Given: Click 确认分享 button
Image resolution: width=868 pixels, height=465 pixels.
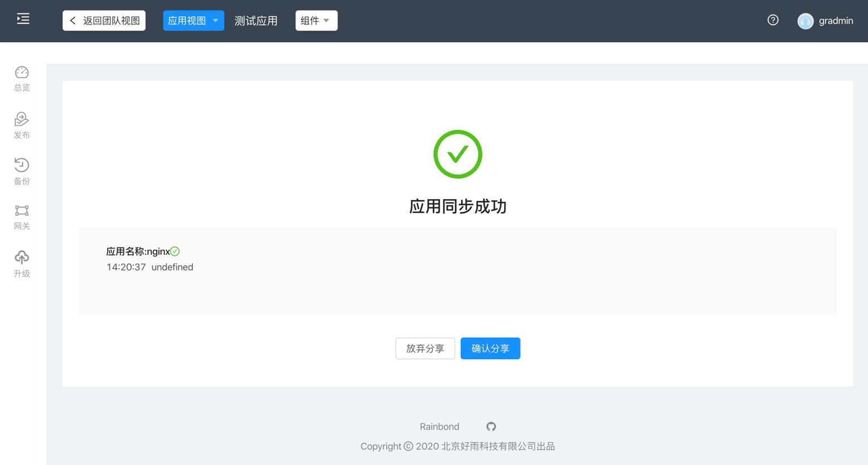Looking at the screenshot, I should tap(490, 348).
